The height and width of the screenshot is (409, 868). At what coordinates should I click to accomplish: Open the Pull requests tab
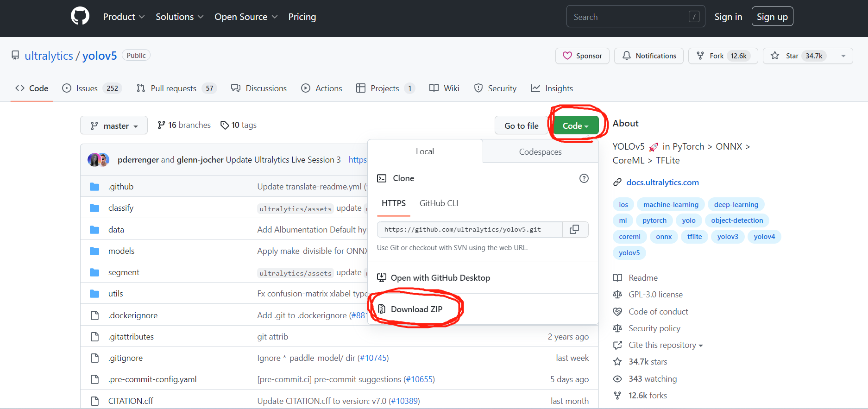click(x=176, y=88)
